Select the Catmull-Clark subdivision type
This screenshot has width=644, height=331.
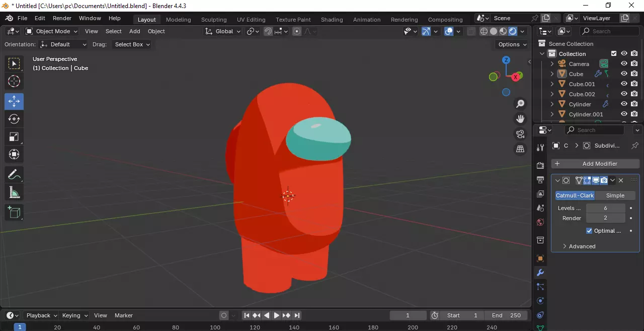[575, 195]
